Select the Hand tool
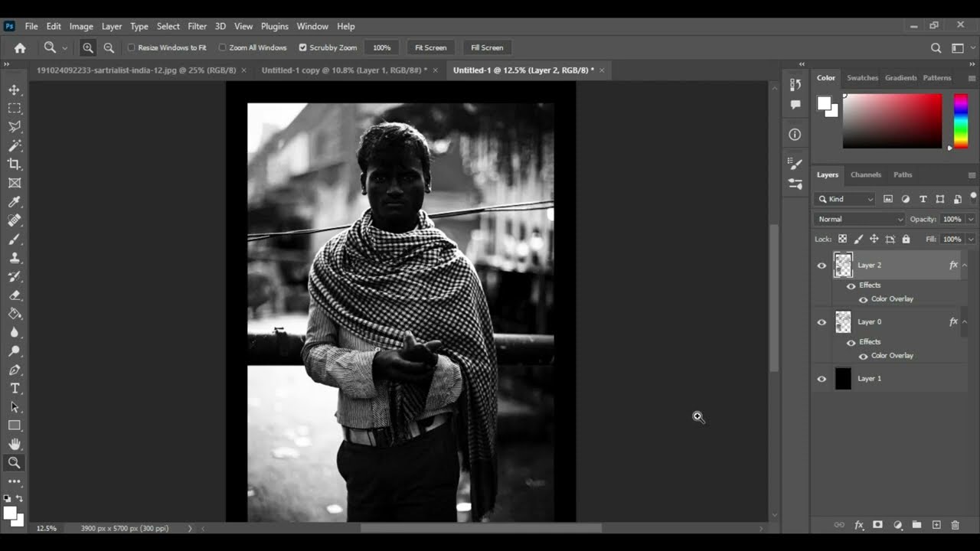Image resolution: width=980 pixels, height=551 pixels. coord(15,444)
